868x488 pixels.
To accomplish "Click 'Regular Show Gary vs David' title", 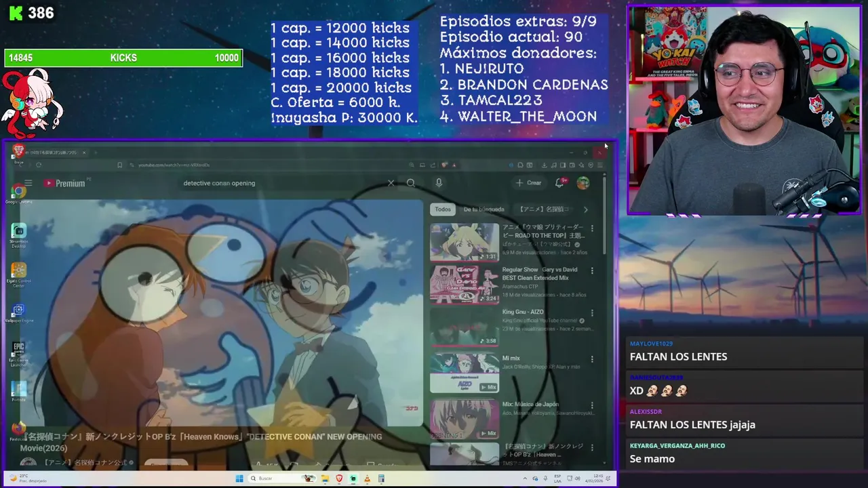I will coord(540,273).
